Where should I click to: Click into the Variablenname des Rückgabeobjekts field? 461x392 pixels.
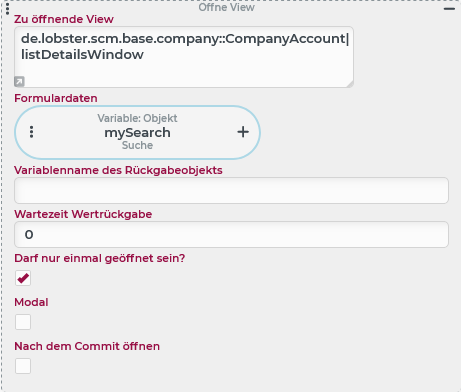231,190
